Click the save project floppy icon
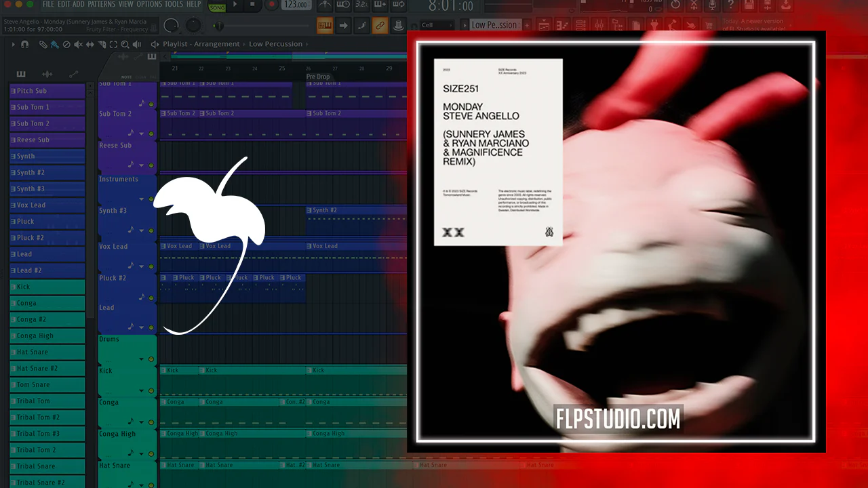 pos(749,5)
